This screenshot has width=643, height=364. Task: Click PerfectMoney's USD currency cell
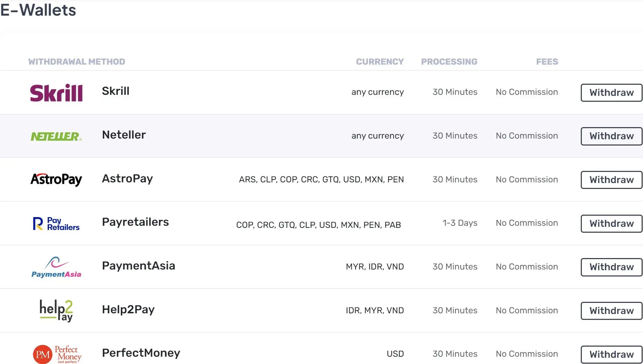coord(396,354)
